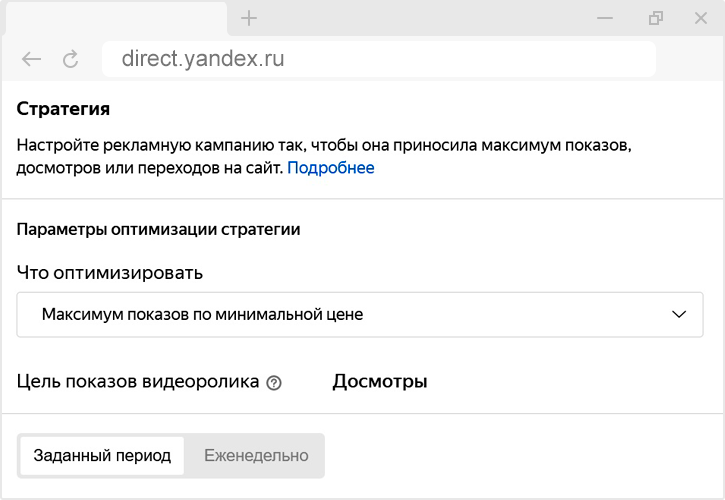725x500 pixels.
Task: Follow the Подробнее link
Action: point(331,168)
